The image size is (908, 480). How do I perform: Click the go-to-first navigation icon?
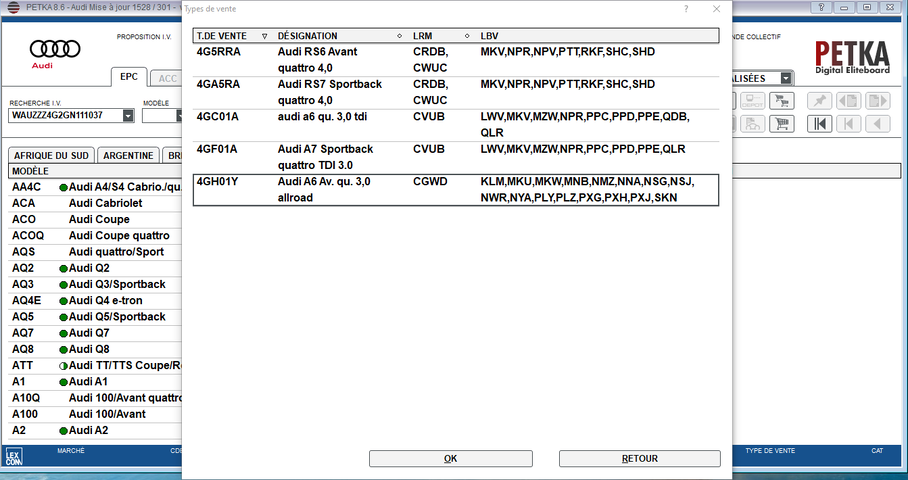(x=820, y=123)
